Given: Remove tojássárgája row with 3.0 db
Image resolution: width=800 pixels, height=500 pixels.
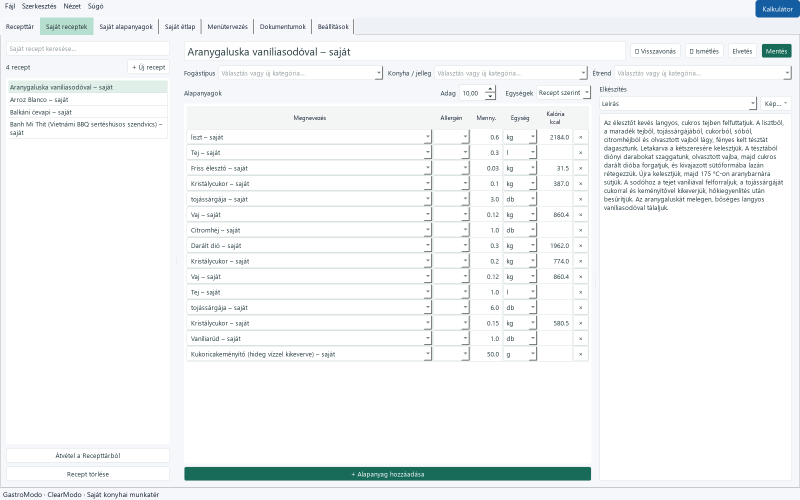Looking at the screenshot, I should click(580, 199).
